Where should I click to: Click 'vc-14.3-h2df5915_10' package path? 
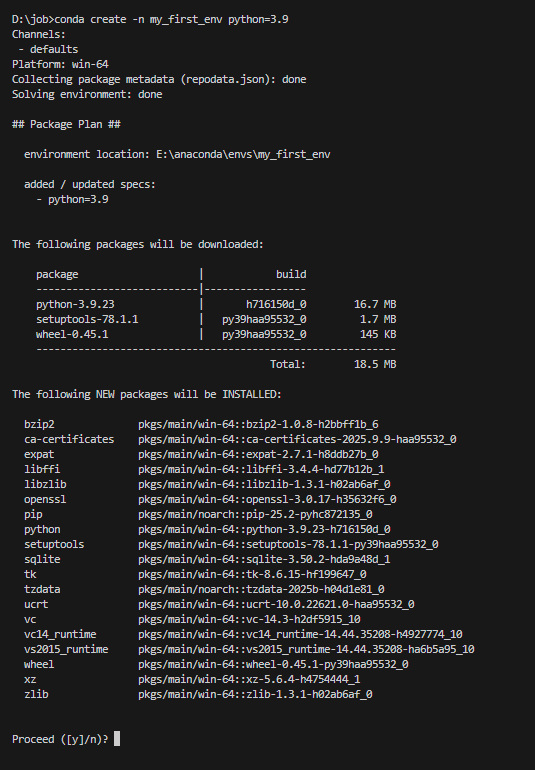click(x=303, y=619)
